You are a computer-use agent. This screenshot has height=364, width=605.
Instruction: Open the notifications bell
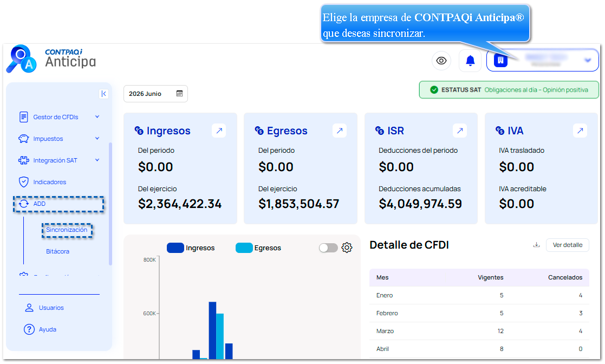(470, 61)
